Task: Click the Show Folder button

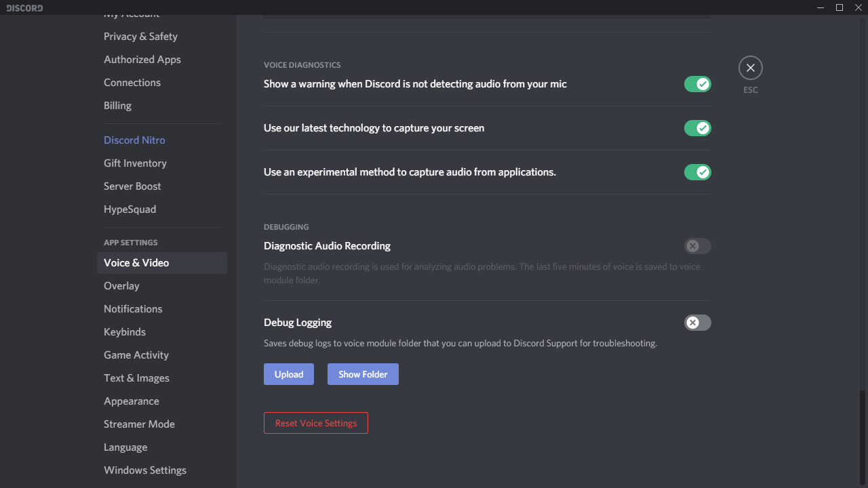Action: pyautogui.click(x=363, y=374)
